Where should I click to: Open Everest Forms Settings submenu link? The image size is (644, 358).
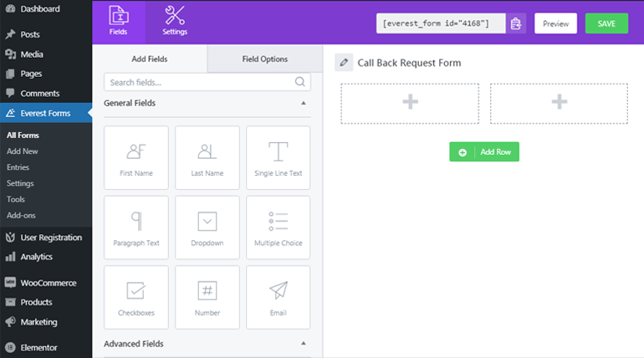tap(20, 183)
